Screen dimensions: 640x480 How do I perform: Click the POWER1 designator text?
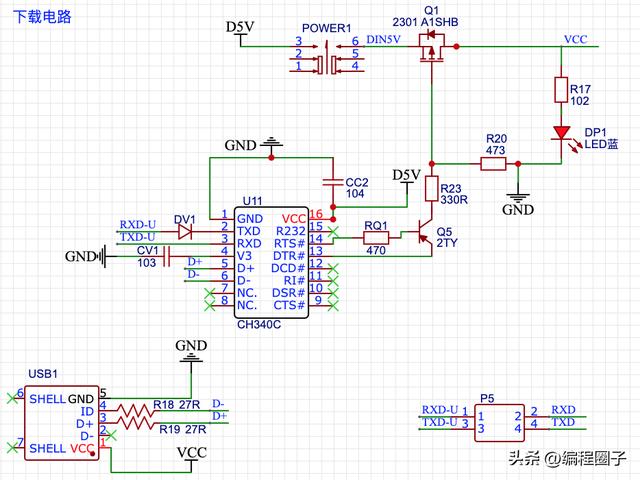point(327,28)
